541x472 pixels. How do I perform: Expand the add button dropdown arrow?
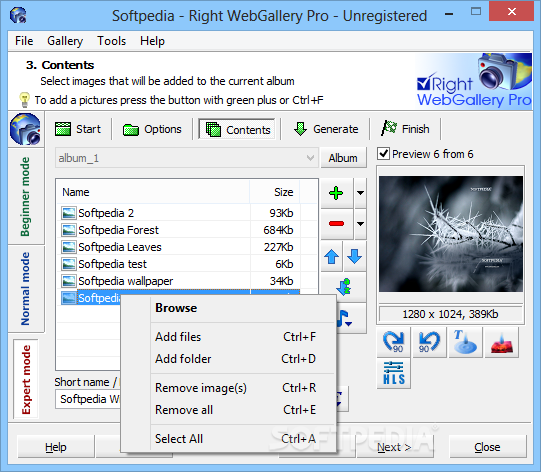[x=361, y=193]
